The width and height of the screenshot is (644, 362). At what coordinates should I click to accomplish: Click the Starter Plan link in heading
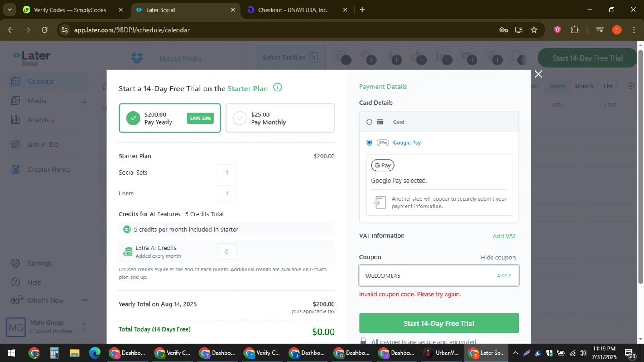[248, 89]
